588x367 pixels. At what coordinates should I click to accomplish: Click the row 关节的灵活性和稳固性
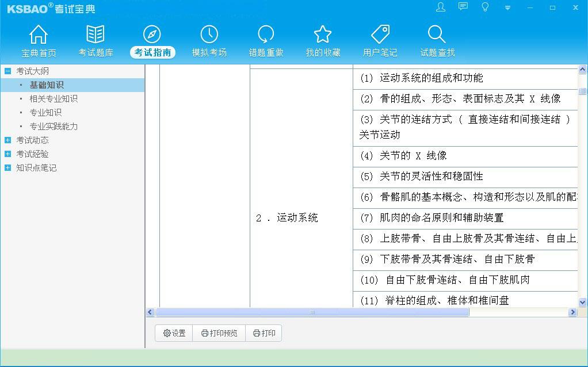point(465,177)
